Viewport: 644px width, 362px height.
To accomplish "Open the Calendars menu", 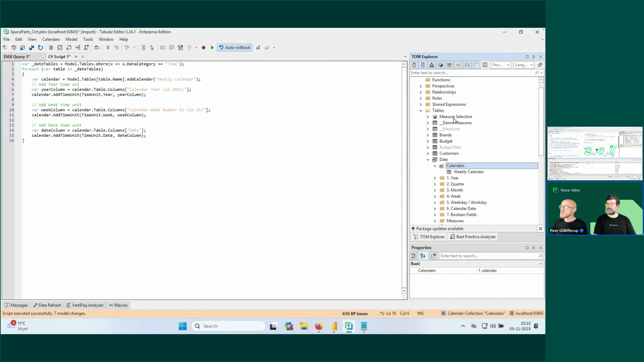I will tap(51, 39).
